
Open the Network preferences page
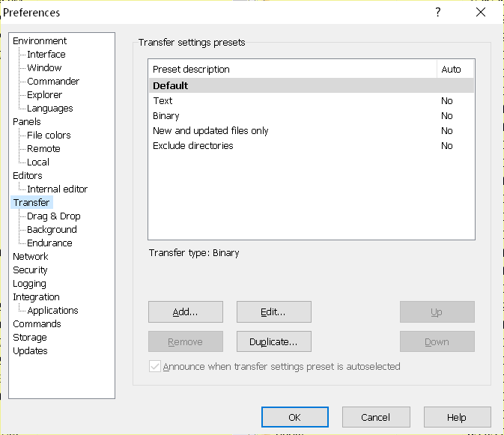[31, 257]
